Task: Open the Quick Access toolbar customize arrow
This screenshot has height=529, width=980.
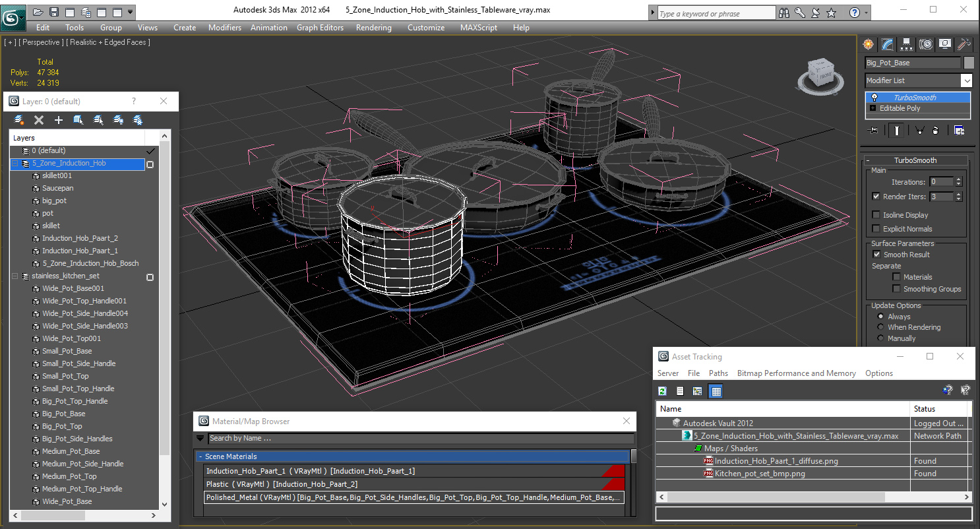Action: tap(130, 12)
